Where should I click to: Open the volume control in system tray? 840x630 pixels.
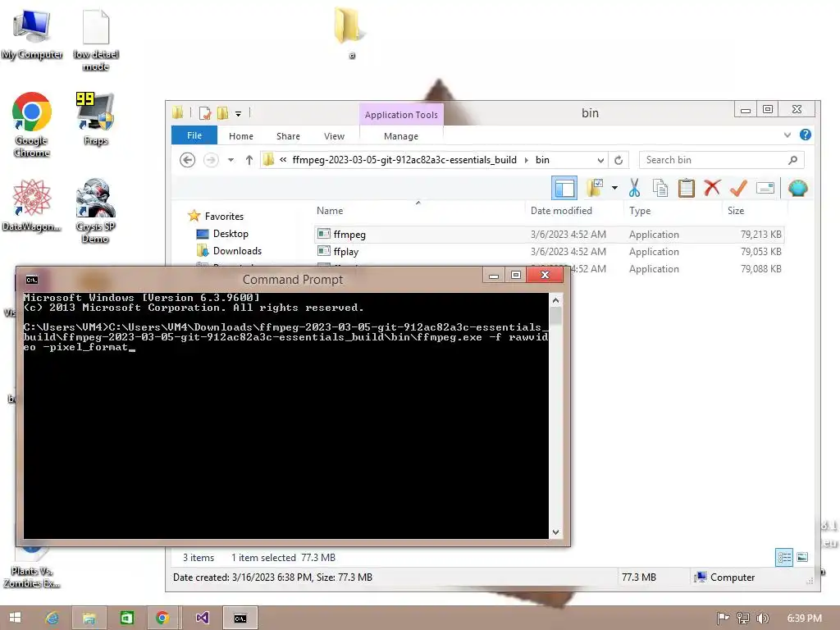click(762, 619)
